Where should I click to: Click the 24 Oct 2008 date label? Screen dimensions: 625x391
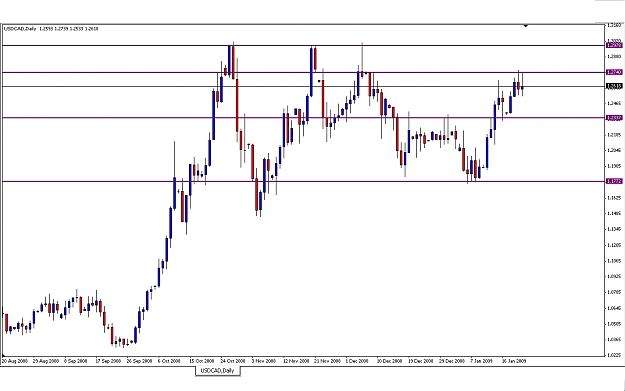(233, 361)
